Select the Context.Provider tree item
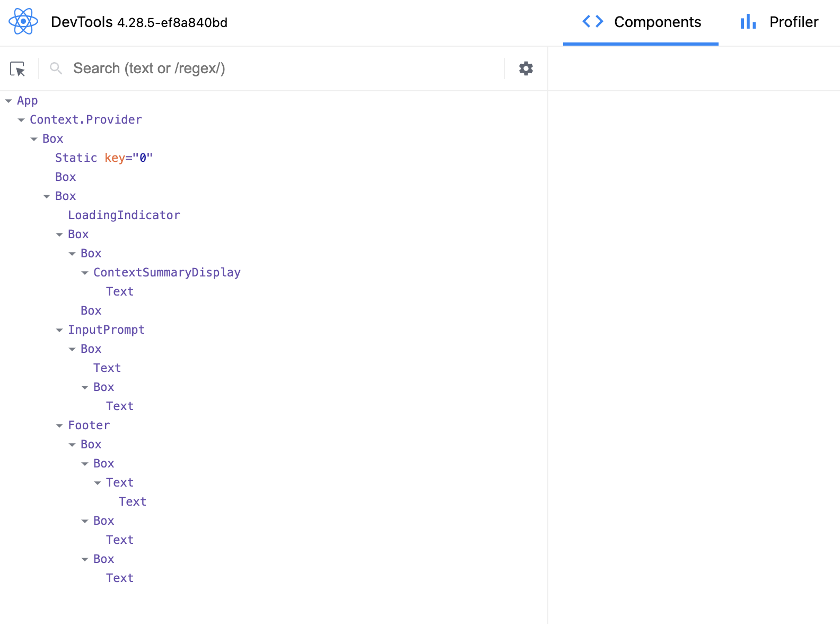The width and height of the screenshot is (840, 624). coord(85,120)
